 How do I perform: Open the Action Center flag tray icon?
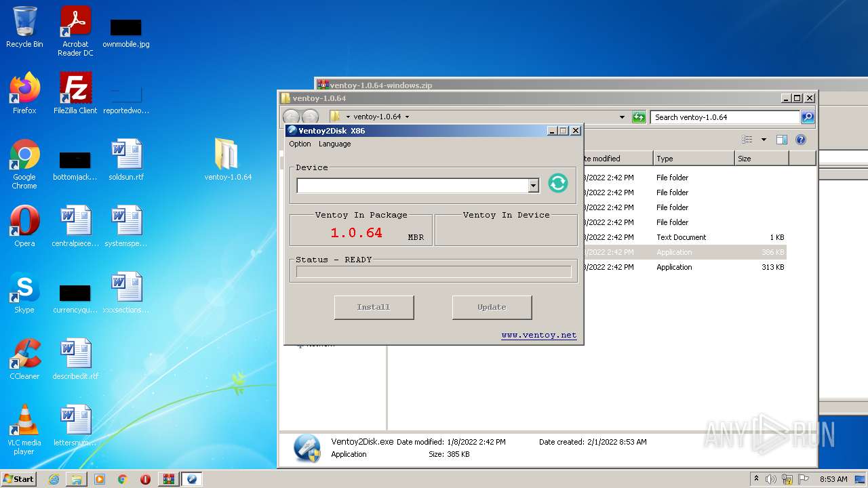(x=804, y=479)
